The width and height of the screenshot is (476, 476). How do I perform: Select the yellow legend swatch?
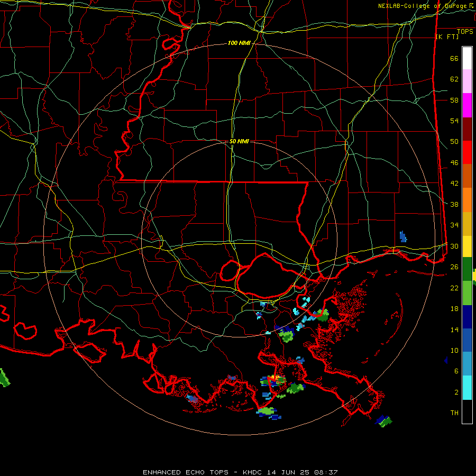(x=467, y=246)
